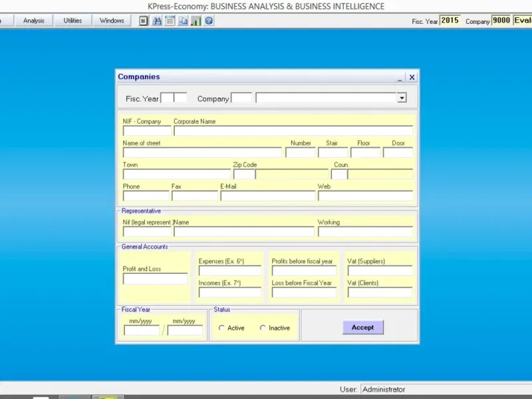The width and height of the screenshot is (532, 399).
Task: Focus the Phone field
Action: pos(146,196)
